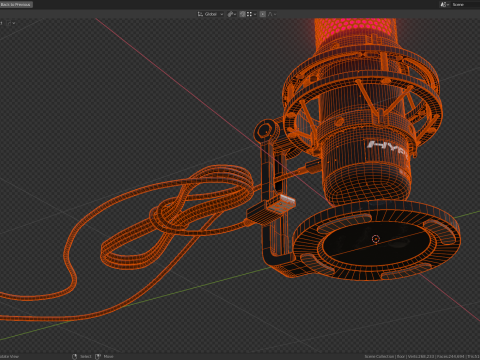The image size is (480, 360).
Task: Click the Scene Collection statistics in status bar
Action: [422, 356]
